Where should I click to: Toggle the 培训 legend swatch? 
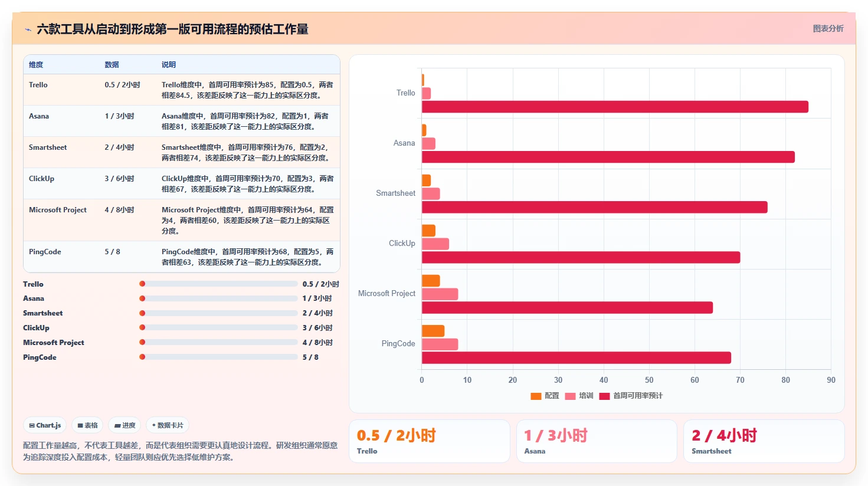[x=570, y=396]
